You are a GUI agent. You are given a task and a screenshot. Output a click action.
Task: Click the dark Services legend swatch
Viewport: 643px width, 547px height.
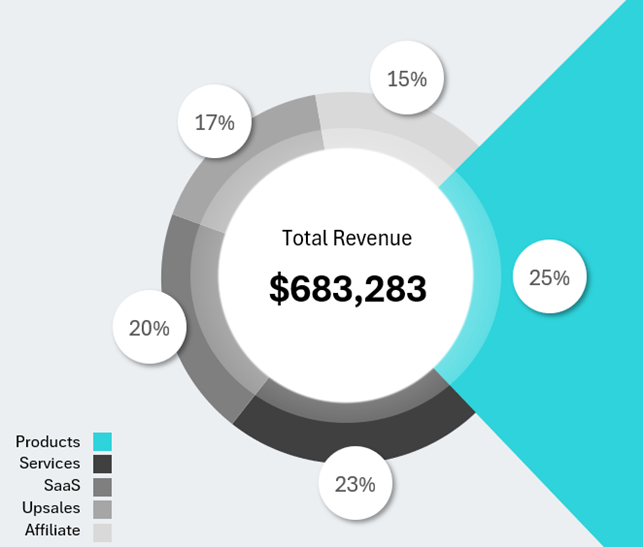[102, 464]
